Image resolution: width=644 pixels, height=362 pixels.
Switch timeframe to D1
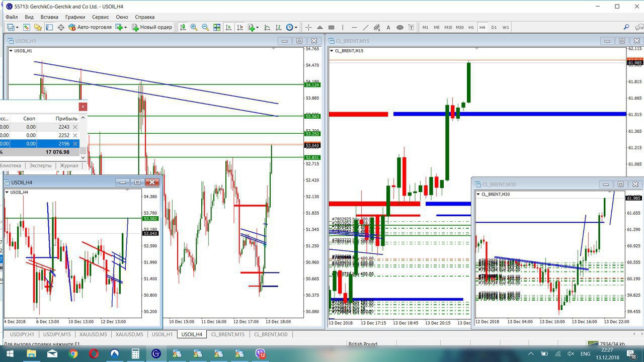494,27
